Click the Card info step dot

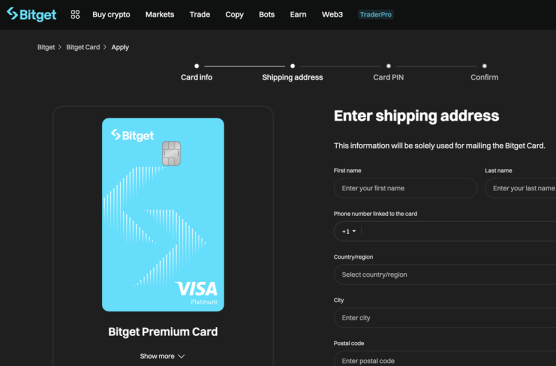(x=196, y=66)
